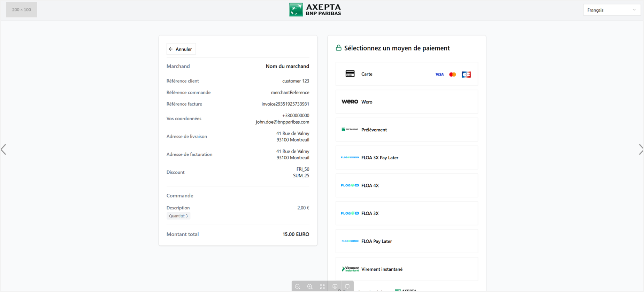Viewport: 644px width, 292px height.
Task: Zoom out using the magnifier minus icon
Action: pos(298,286)
